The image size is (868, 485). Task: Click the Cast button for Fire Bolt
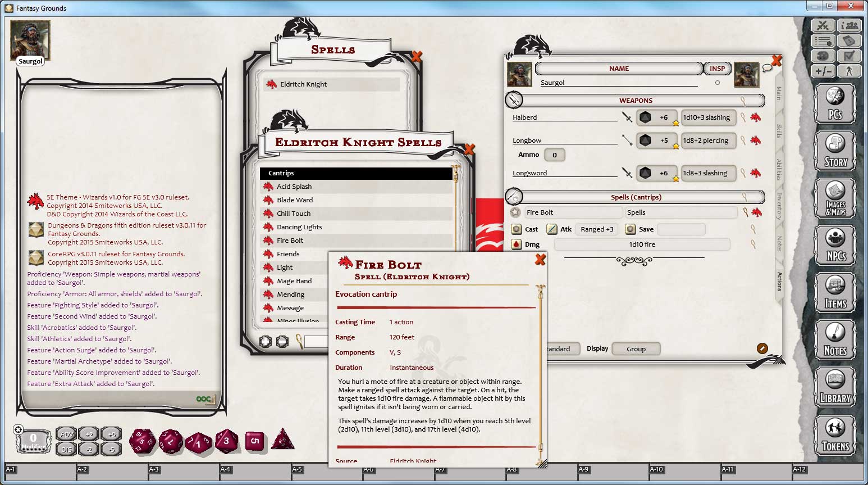click(518, 229)
